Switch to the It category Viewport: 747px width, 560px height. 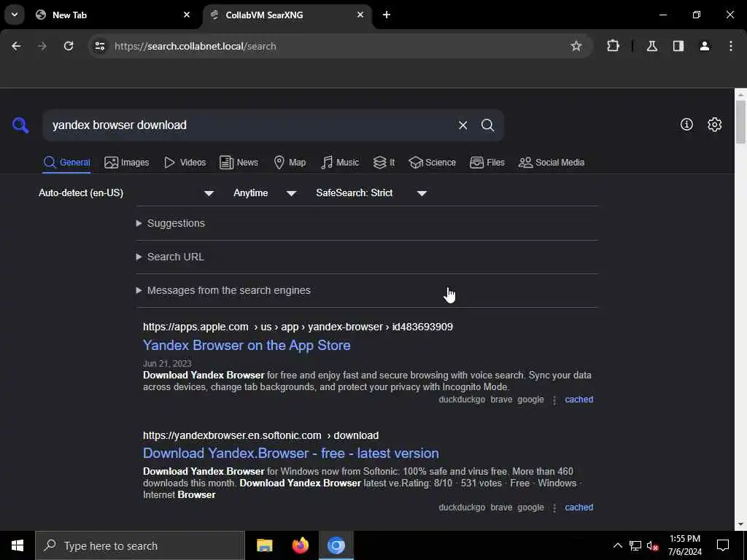(384, 163)
